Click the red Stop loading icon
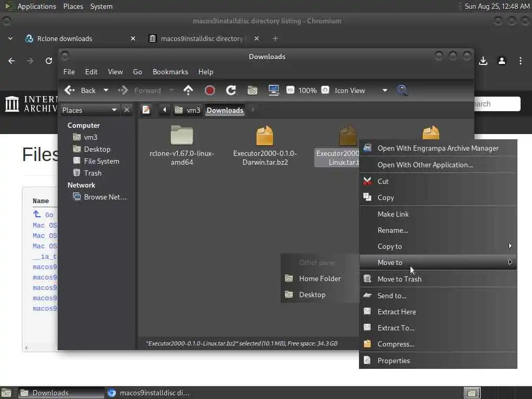 [210, 90]
